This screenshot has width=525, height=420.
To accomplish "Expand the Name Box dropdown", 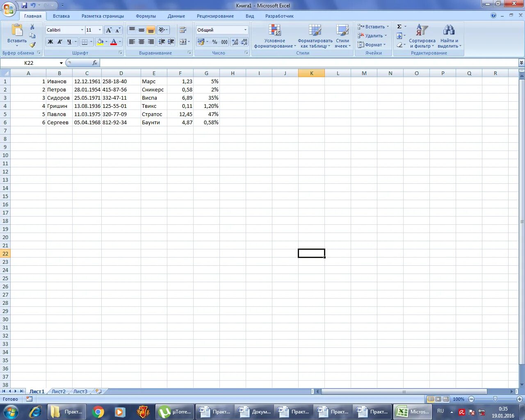I will click(61, 63).
